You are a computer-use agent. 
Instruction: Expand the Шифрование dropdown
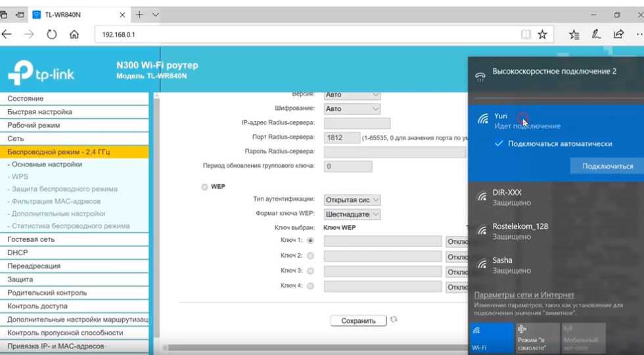coord(353,108)
